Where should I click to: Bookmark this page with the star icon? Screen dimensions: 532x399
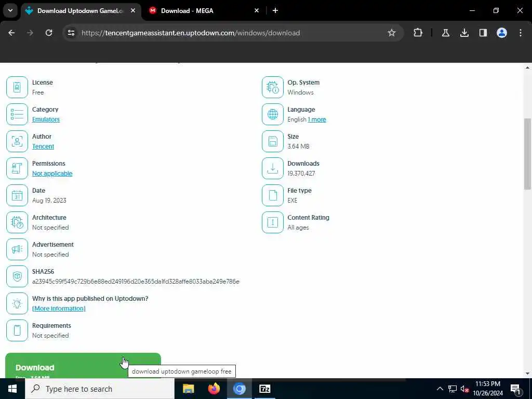coord(392,33)
